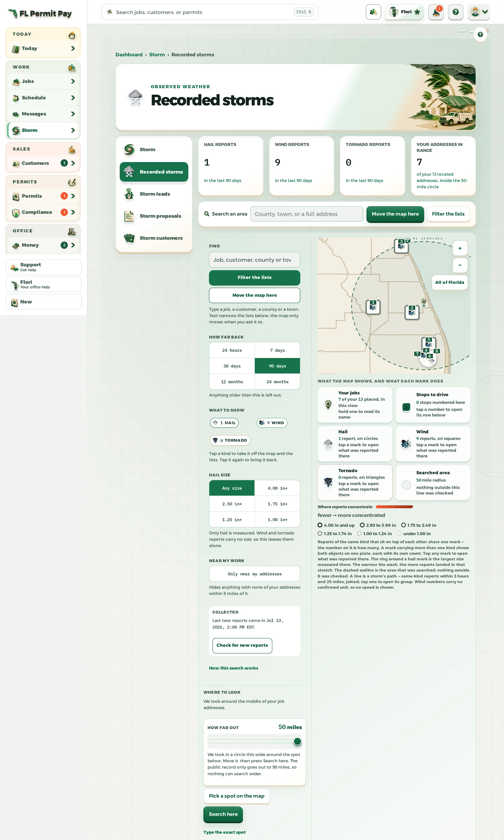
Task: Click the Flori assistant button in top bar
Action: pos(404,12)
